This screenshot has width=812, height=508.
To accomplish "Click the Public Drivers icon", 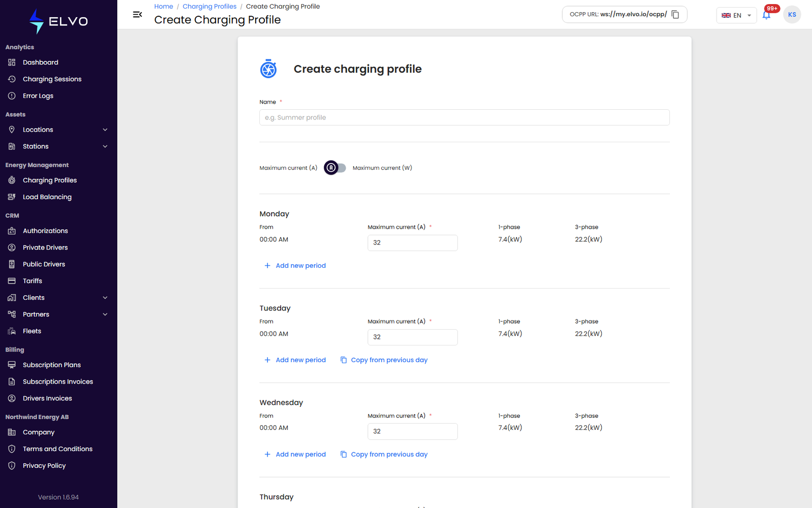I will point(12,264).
